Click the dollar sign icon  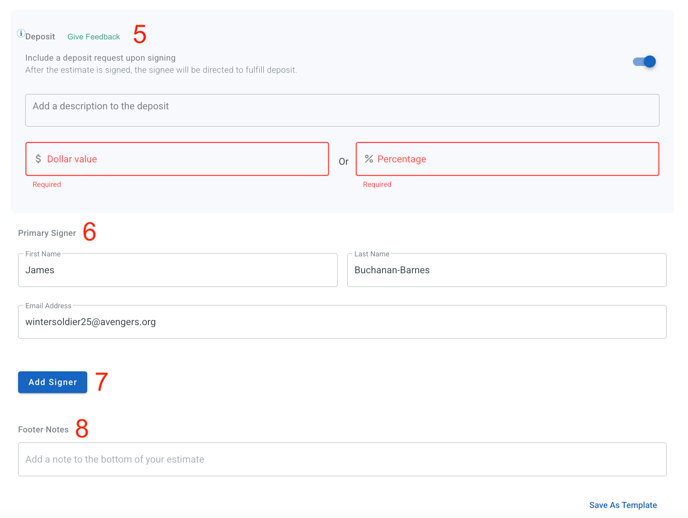(38, 159)
